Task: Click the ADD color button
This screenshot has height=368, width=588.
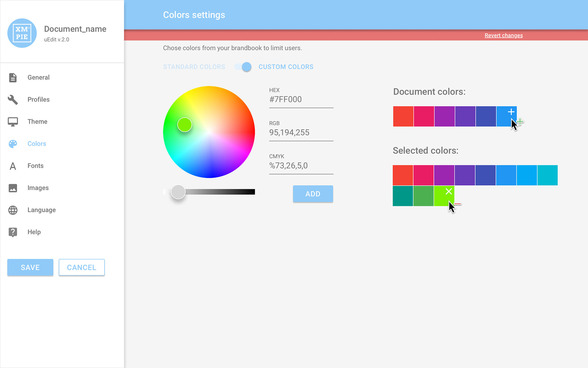Action: point(313,194)
